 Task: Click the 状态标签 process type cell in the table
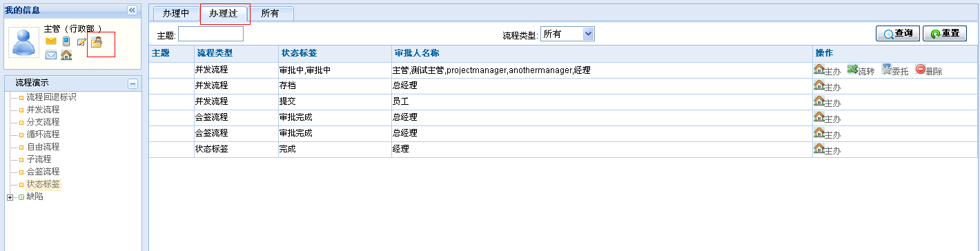(x=236, y=149)
